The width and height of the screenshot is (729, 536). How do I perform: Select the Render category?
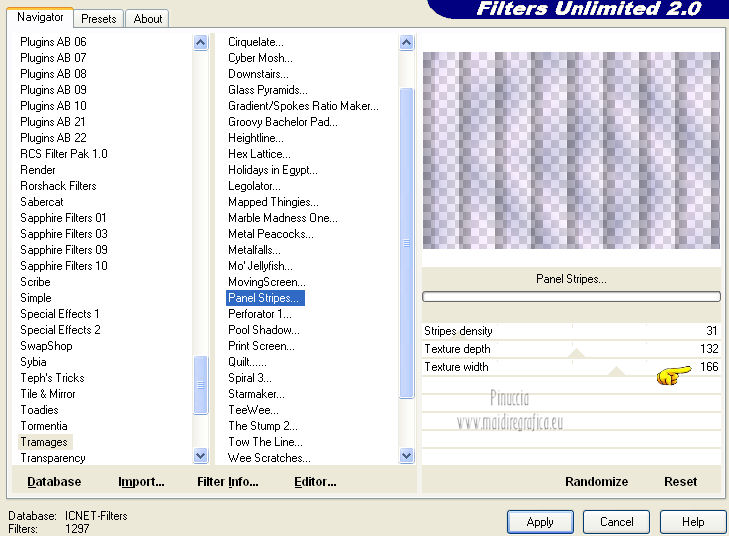pos(38,170)
